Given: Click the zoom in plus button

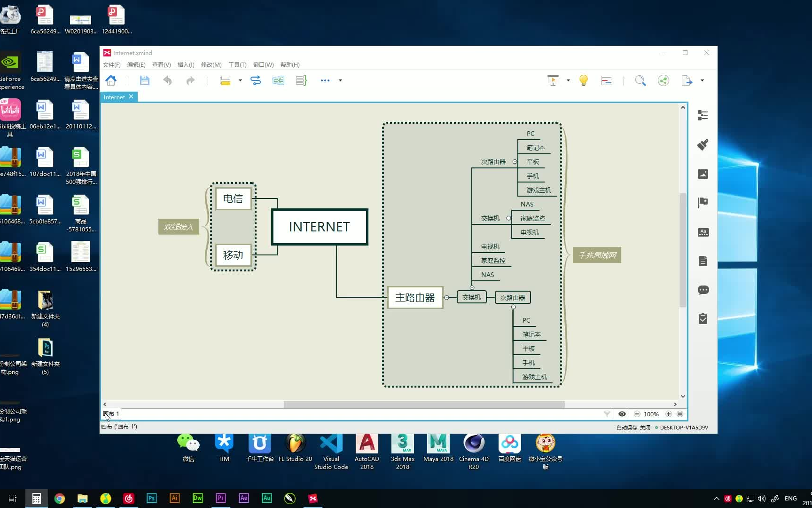Looking at the screenshot, I should pos(668,414).
